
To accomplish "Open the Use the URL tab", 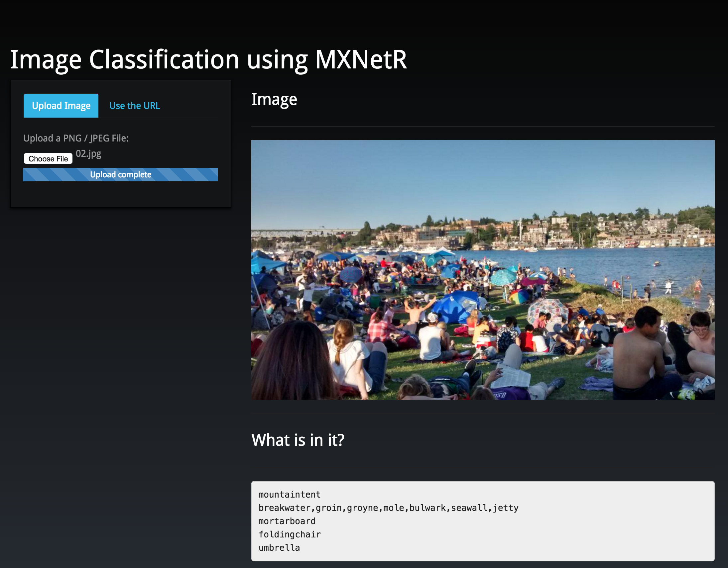I will pos(134,106).
